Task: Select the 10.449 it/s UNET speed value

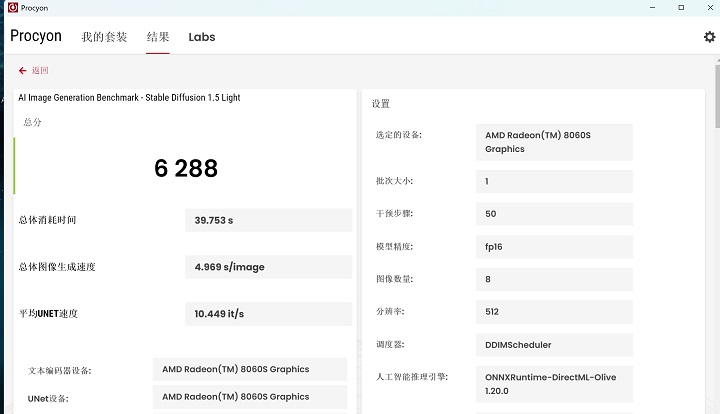Action: coord(268,314)
